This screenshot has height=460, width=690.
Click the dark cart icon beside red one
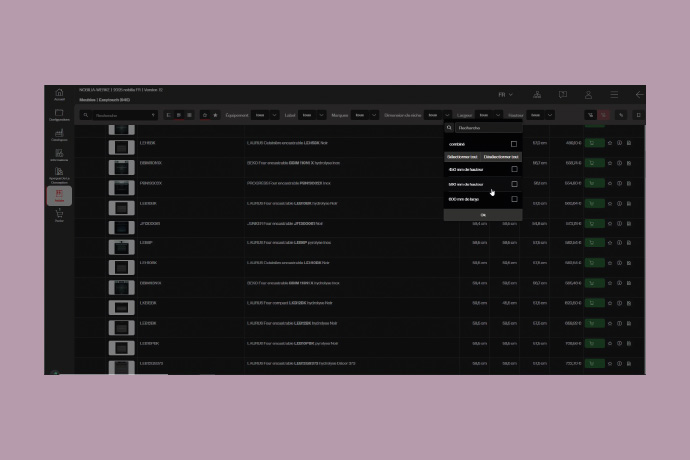(591, 115)
